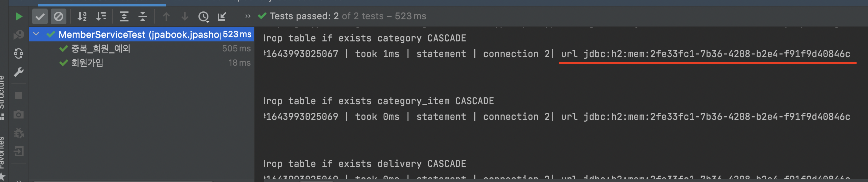Viewport: 868px width, 182px height.
Task: Click the underlined jdbc:h2:mem url text
Action: [717, 54]
